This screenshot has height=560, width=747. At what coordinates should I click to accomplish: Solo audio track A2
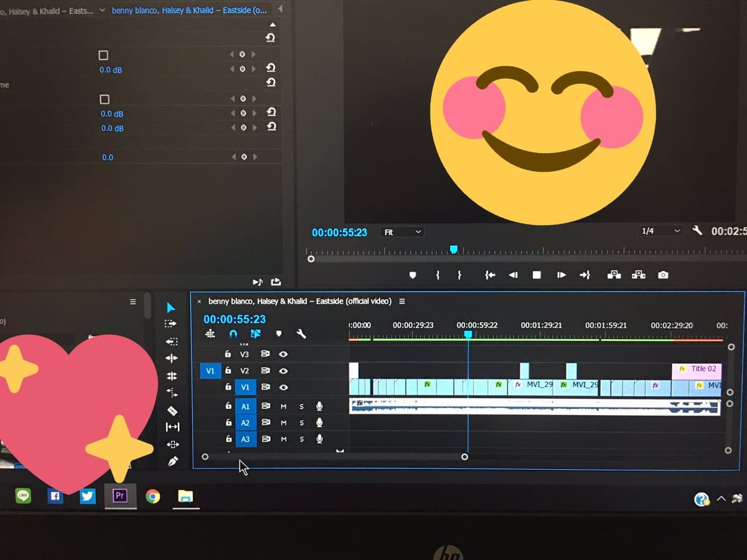coord(301,423)
